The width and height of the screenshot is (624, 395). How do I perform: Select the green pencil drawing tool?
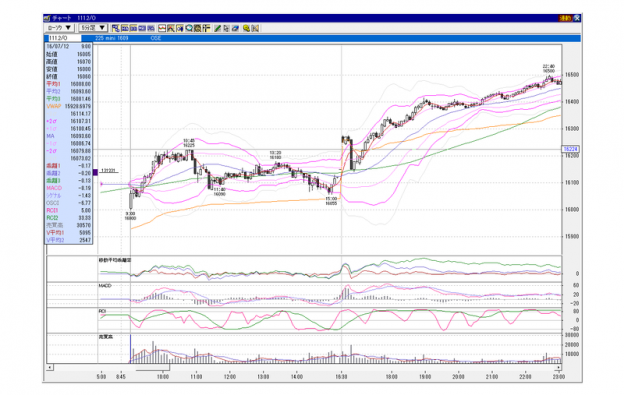pyautogui.click(x=217, y=28)
